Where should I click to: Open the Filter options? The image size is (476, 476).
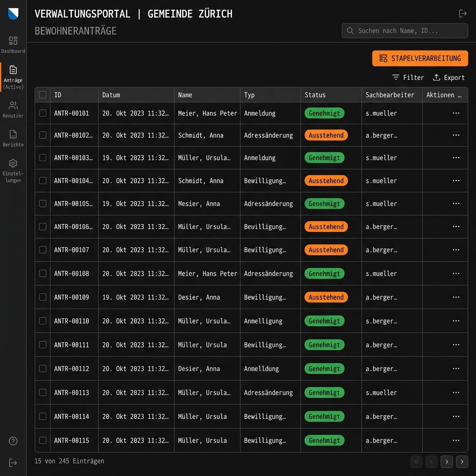(x=408, y=78)
